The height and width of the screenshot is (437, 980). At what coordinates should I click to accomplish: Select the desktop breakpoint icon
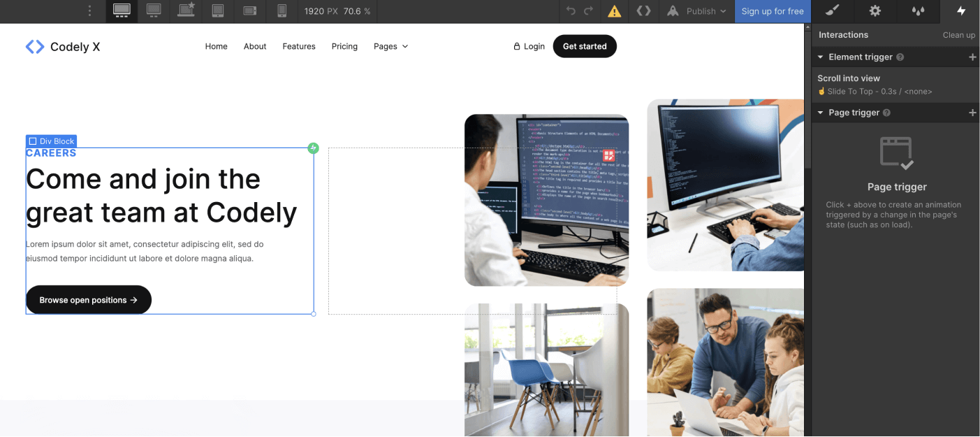coord(122,11)
